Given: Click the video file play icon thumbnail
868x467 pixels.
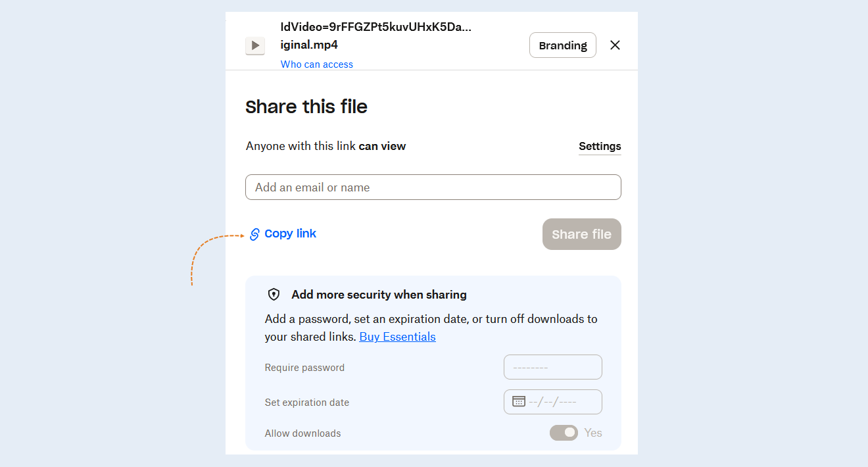Looking at the screenshot, I should tap(255, 45).
